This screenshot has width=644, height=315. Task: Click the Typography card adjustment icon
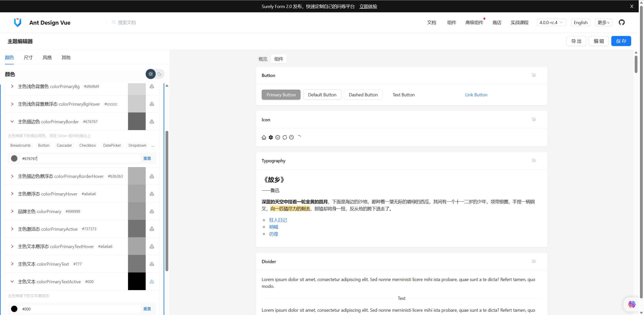point(534,161)
